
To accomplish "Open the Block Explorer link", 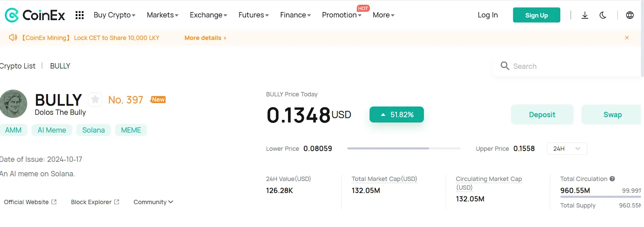I will (x=95, y=202).
